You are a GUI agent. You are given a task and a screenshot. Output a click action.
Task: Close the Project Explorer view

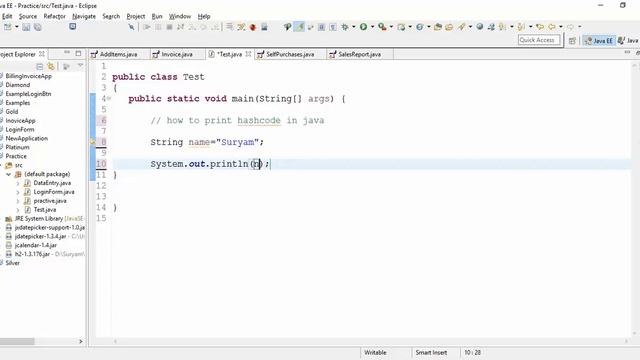click(x=42, y=54)
